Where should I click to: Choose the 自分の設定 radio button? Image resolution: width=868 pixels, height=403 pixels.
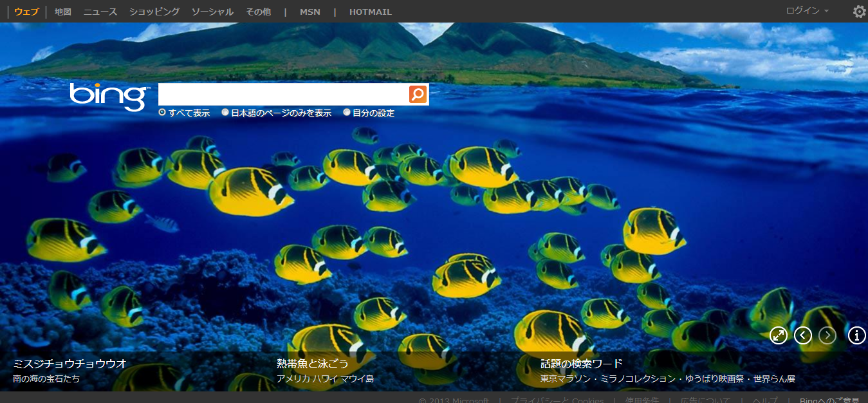[x=347, y=113]
